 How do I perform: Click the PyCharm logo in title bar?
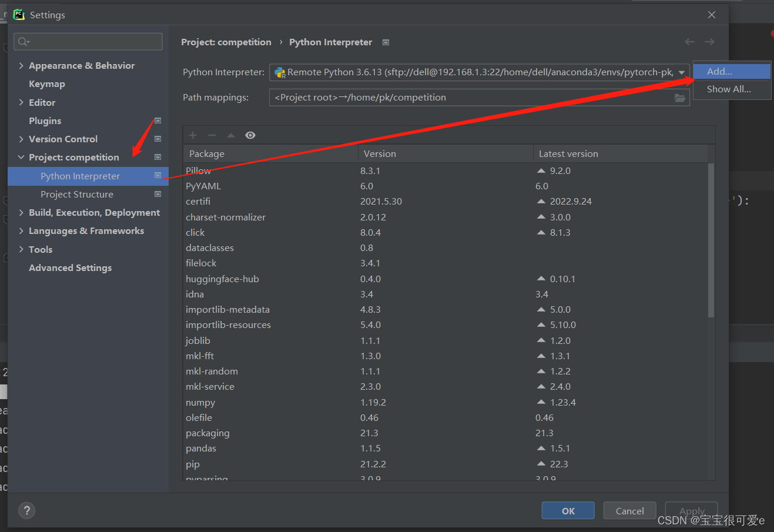pyautogui.click(x=19, y=15)
